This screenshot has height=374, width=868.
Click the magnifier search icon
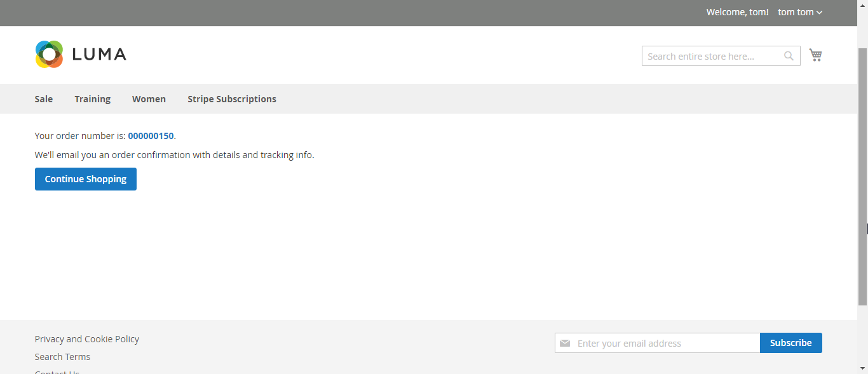coord(789,56)
